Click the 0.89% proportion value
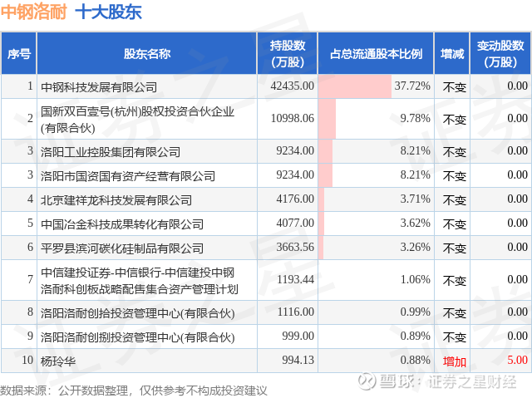The image size is (532, 398). (416, 336)
